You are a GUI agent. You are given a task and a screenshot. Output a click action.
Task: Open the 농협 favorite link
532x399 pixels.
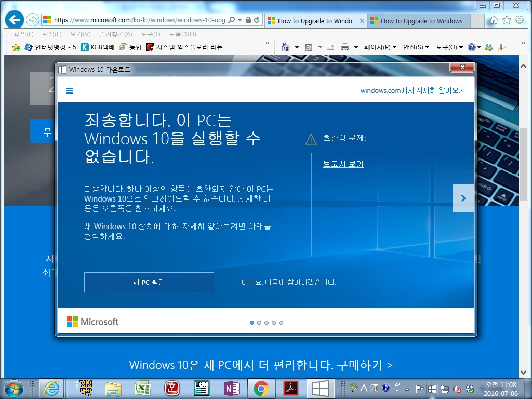[x=130, y=47]
